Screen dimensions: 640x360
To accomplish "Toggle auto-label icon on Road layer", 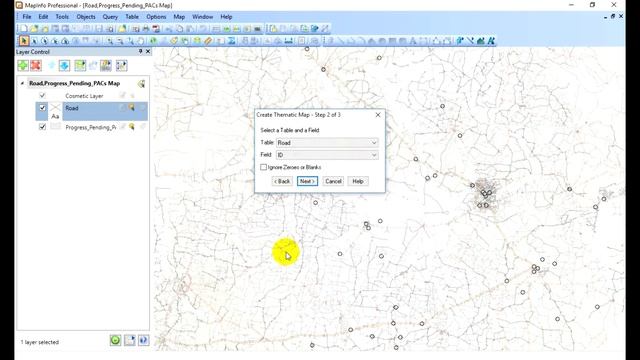I will (x=142, y=108).
